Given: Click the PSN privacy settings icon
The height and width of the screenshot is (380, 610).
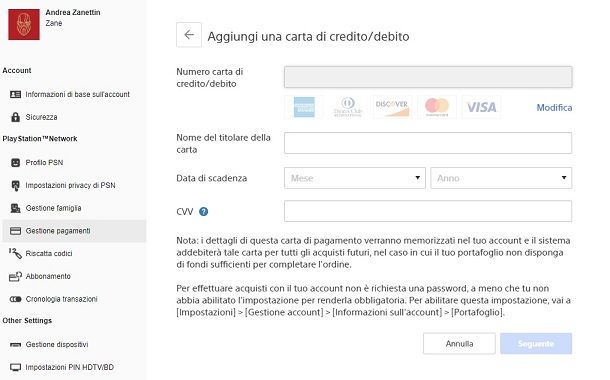Looking at the screenshot, I should click(x=15, y=186).
